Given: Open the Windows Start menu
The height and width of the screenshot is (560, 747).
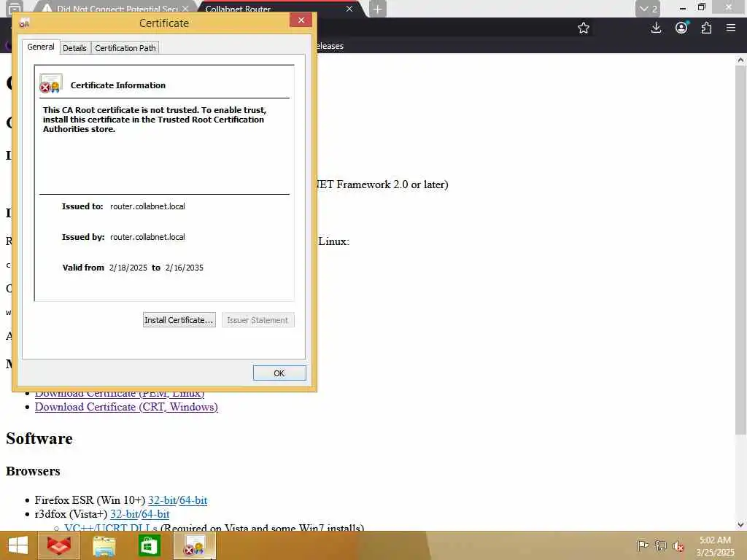Looking at the screenshot, I should [x=18, y=545].
